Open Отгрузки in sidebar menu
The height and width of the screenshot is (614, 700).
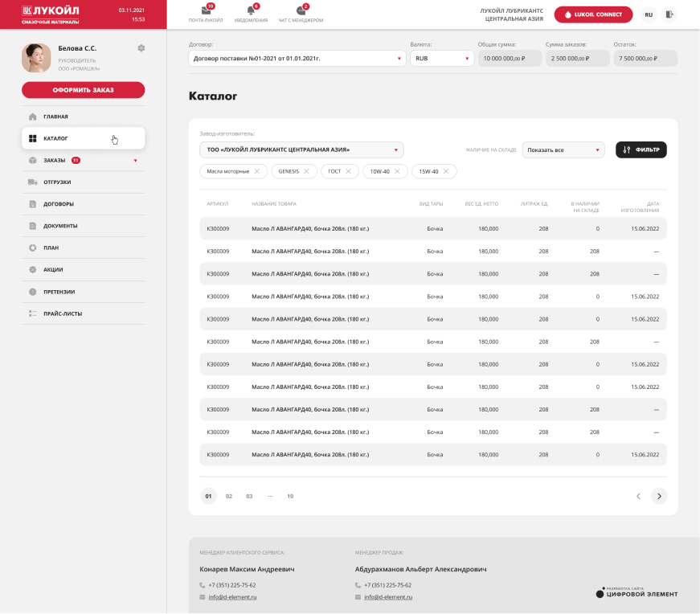(x=56, y=182)
